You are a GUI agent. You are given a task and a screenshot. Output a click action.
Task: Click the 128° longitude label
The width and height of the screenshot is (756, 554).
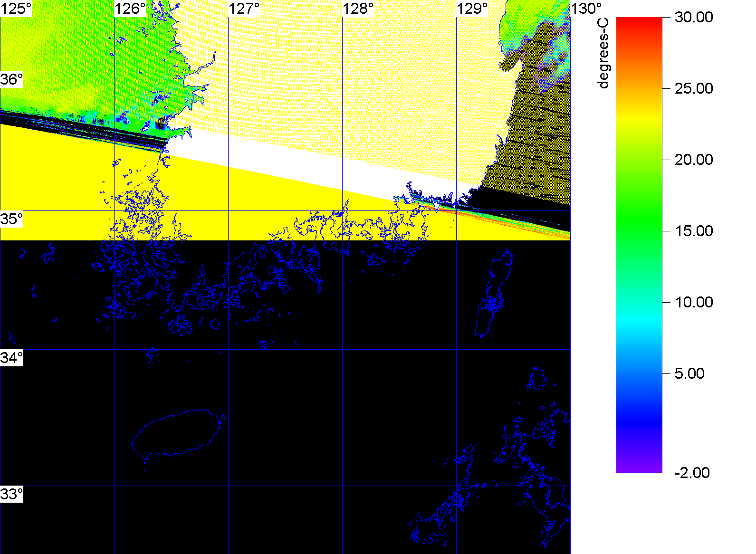(358, 9)
